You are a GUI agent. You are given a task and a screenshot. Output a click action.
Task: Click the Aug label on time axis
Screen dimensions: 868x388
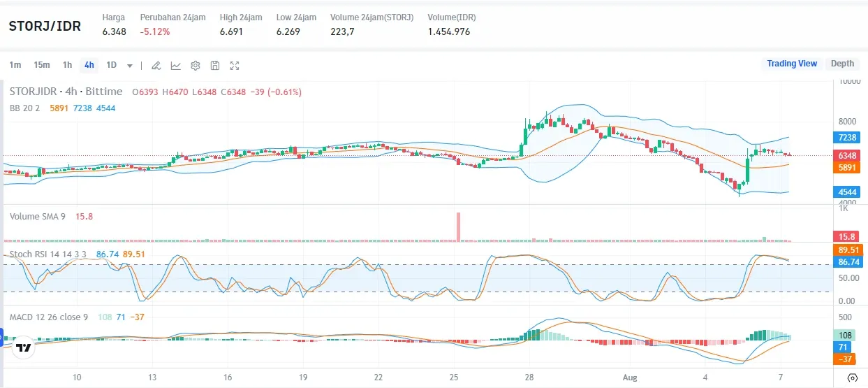[630, 378]
